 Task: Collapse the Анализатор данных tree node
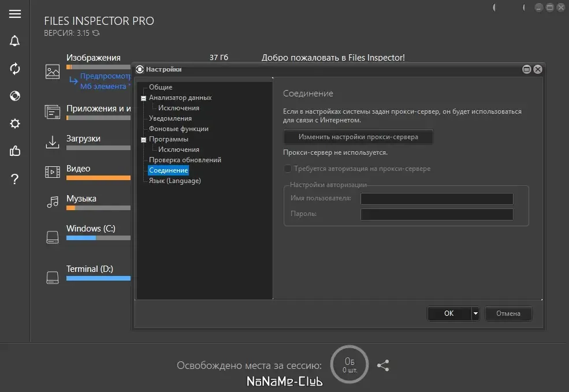tap(143, 98)
